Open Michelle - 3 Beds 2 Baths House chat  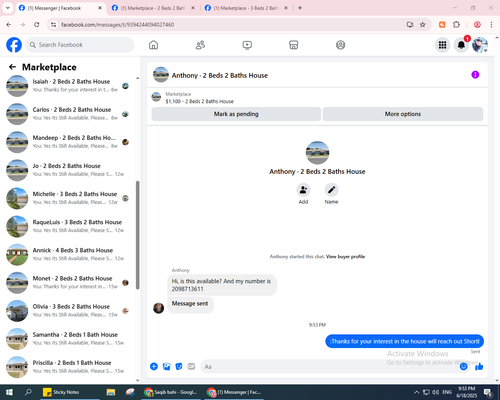(68, 198)
